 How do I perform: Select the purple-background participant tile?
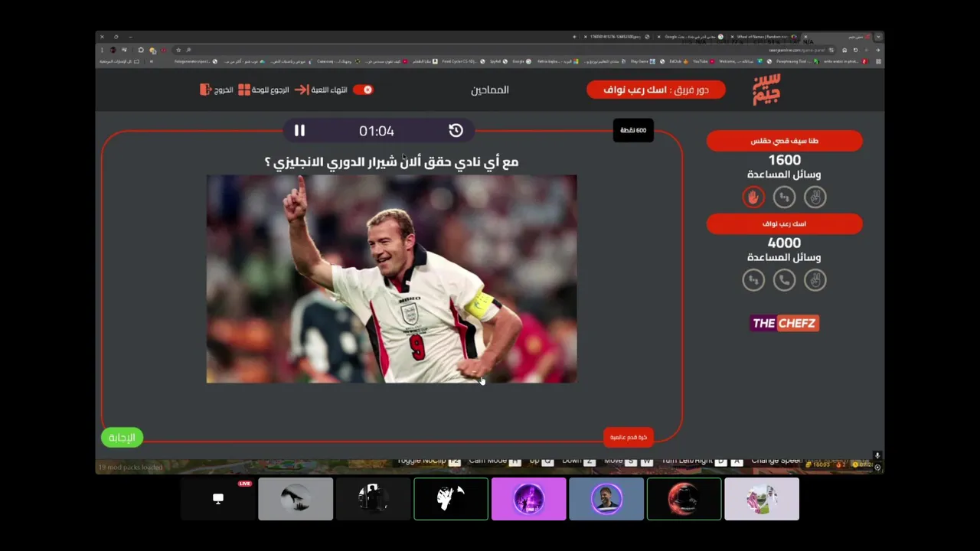528,499
